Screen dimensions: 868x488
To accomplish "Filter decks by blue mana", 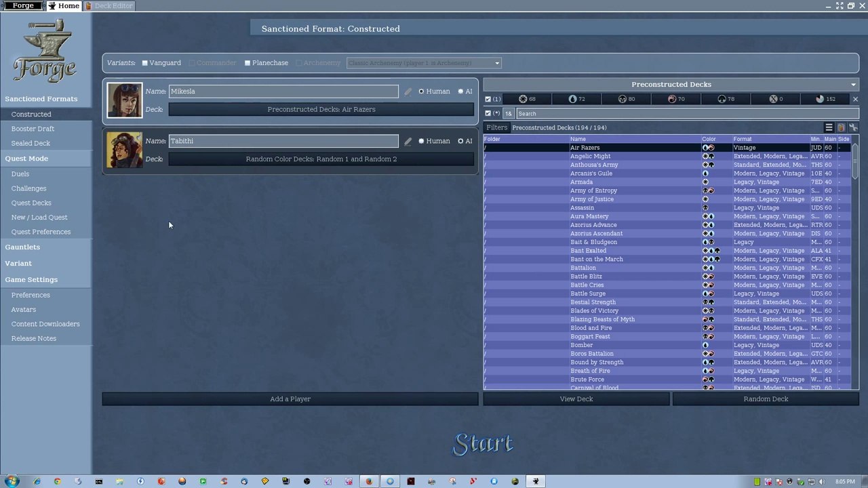I will click(x=576, y=99).
